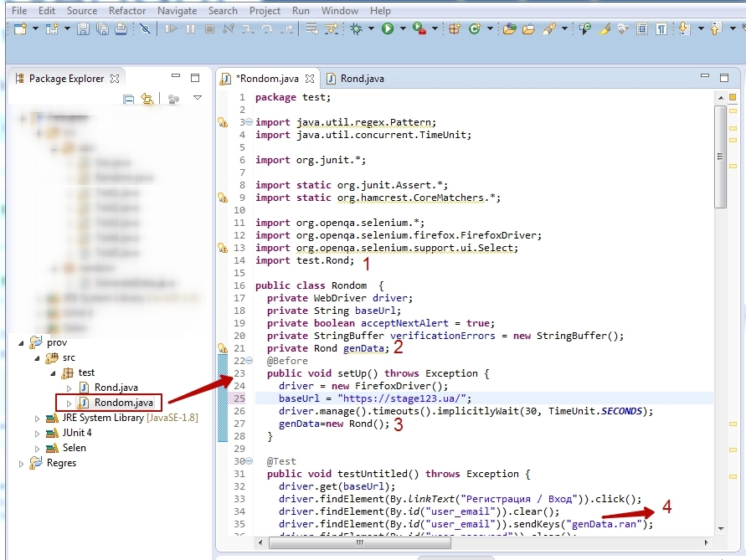
Task: Click the New wizard icon in the toolbar
Action: tap(20, 29)
